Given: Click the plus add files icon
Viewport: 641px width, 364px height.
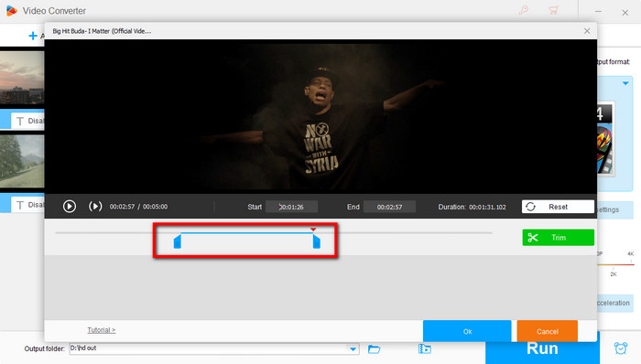Looking at the screenshot, I should 33,36.
